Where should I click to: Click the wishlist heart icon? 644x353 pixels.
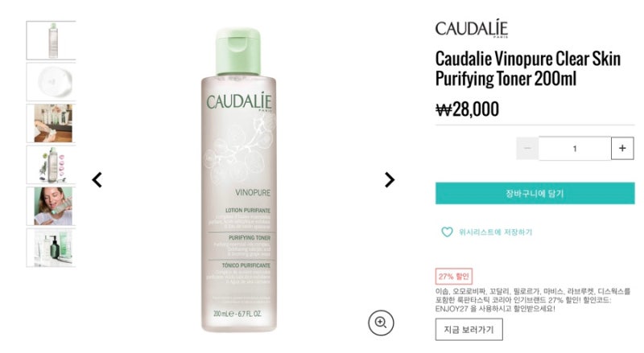coord(447,232)
